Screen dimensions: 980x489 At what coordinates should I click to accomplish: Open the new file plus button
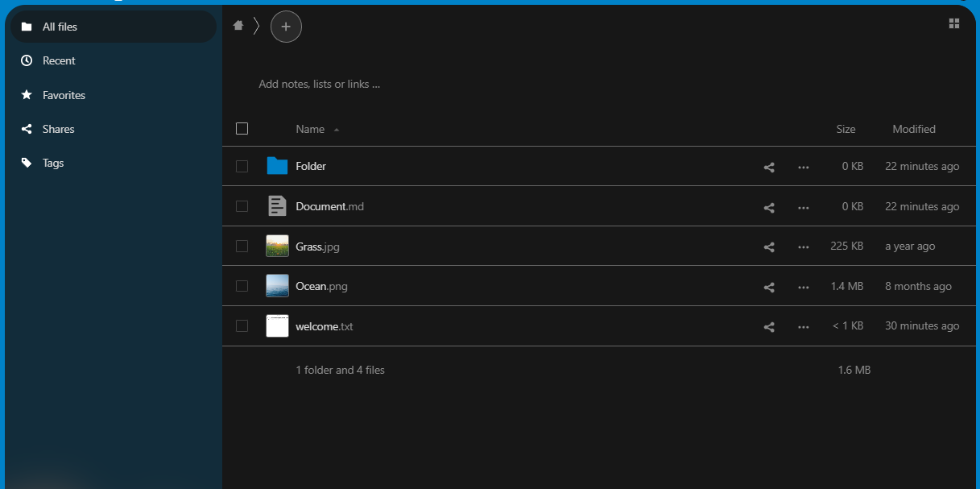(x=286, y=27)
